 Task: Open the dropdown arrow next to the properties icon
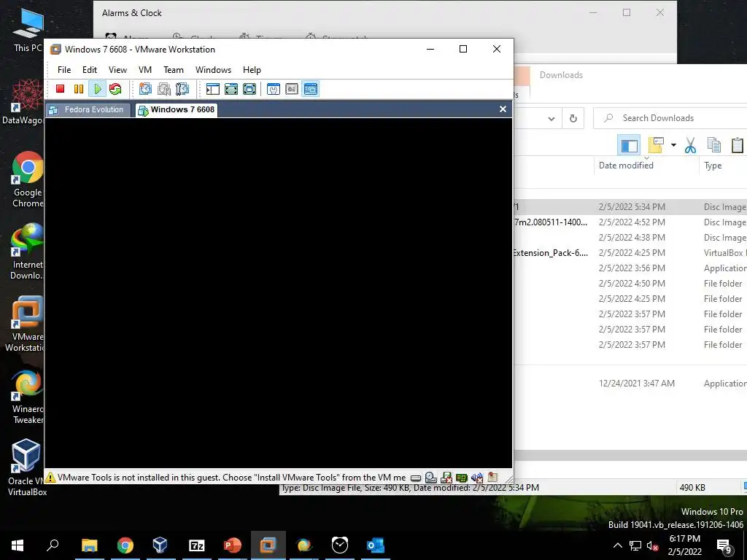pos(673,145)
